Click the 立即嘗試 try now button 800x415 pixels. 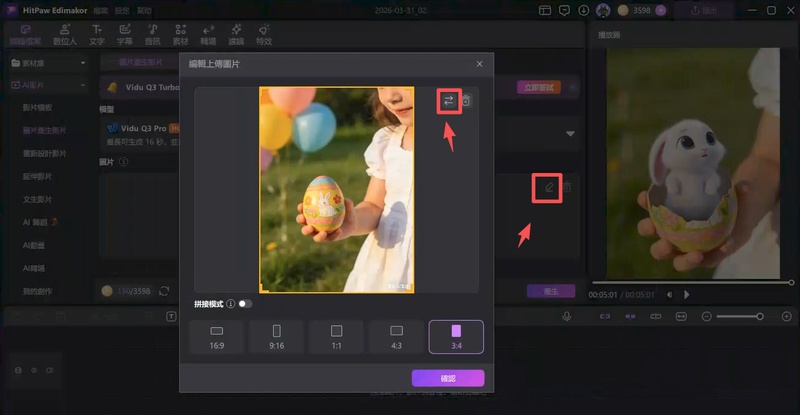pyautogui.click(x=539, y=87)
